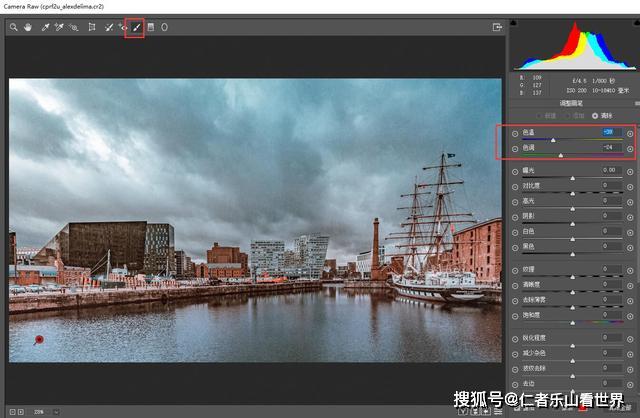Increase 清晰度 with its plus icon
The image size is (640, 418).
click(630, 286)
